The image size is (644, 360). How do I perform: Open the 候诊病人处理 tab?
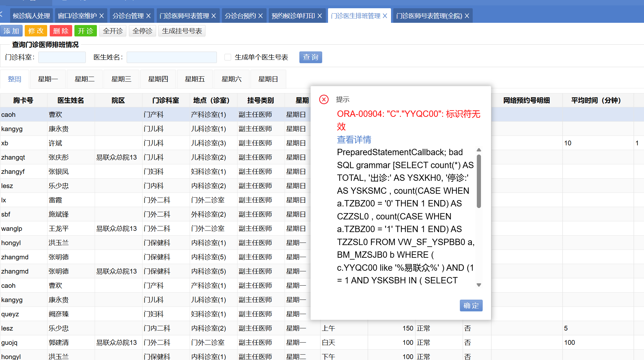(x=31, y=16)
